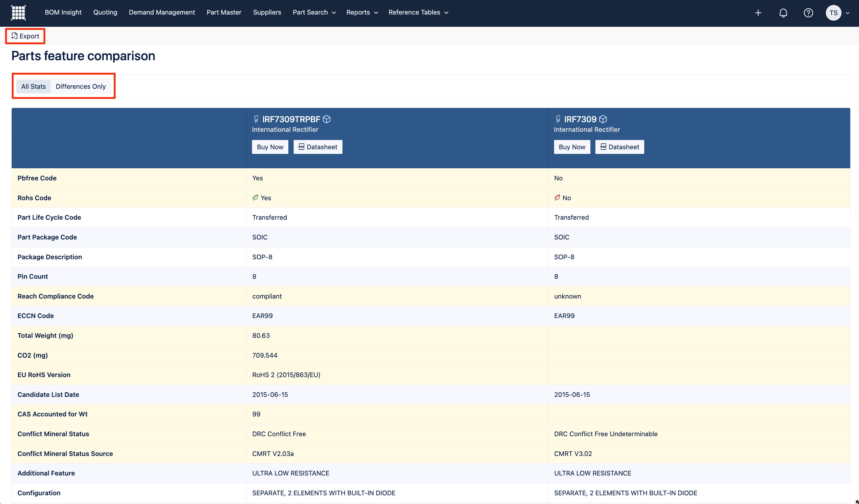The height and width of the screenshot is (504, 859).
Task: Click the Candidate List Date label
Action: (48, 395)
